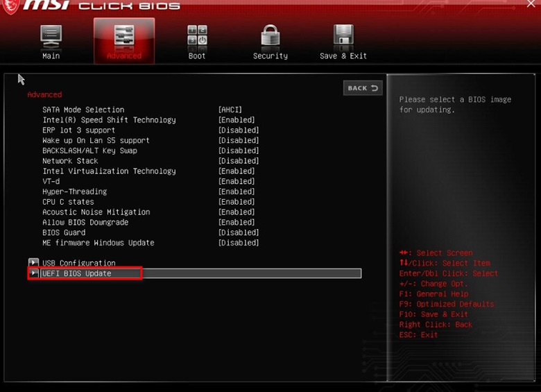Select the Advanced settings sliders icon
Screen dimensions: 541x392
click(124, 36)
